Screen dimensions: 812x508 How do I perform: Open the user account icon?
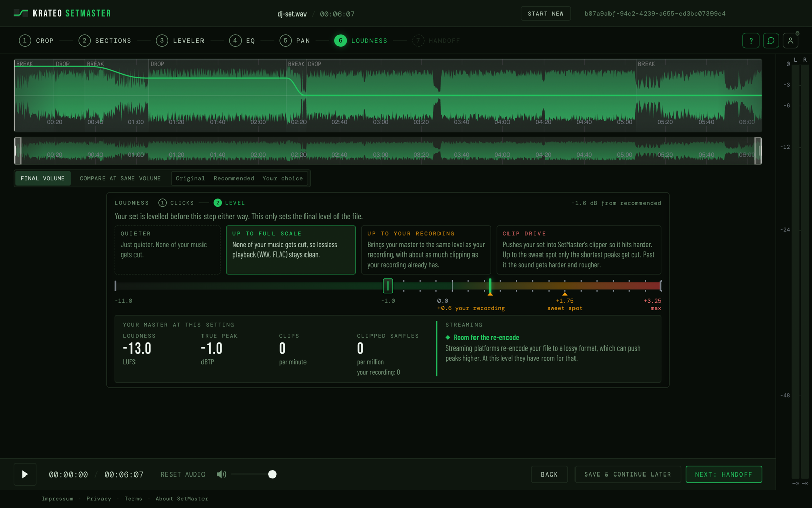[x=790, y=41]
